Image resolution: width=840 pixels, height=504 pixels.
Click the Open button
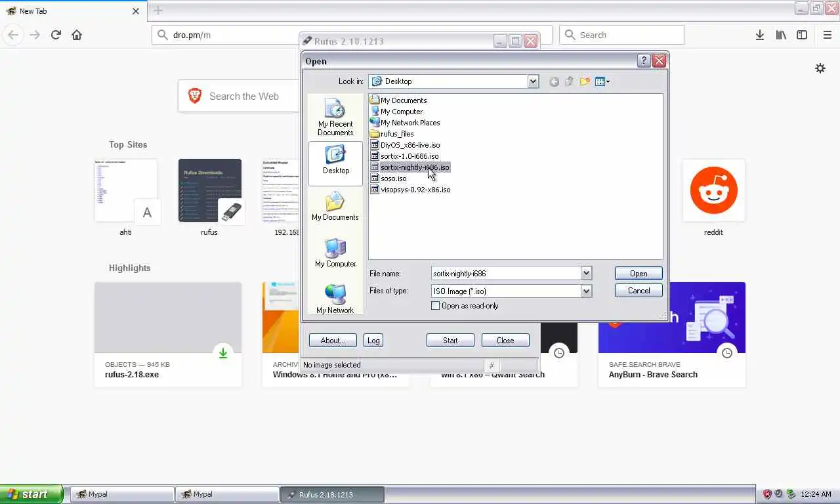pyautogui.click(x=639, y=274)
